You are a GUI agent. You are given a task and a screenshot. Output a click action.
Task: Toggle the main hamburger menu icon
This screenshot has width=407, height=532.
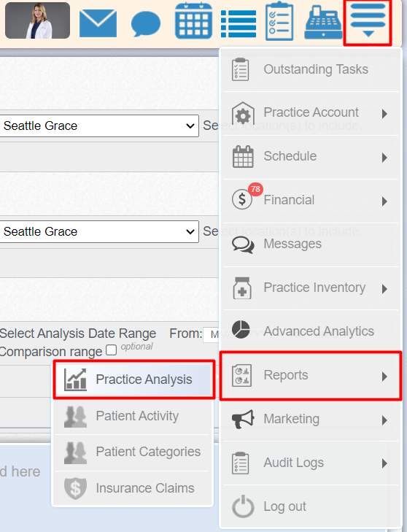[x=368, y=21]
